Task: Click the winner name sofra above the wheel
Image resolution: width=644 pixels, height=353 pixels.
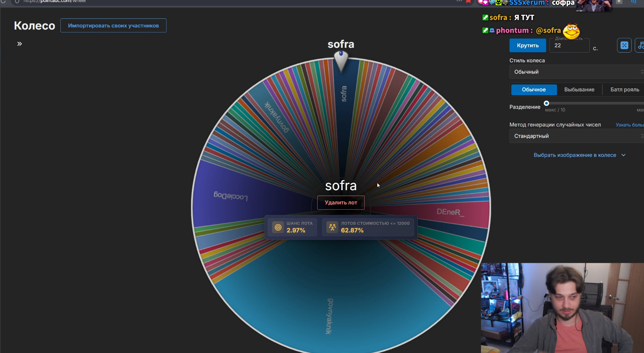Action: (341, 44)
